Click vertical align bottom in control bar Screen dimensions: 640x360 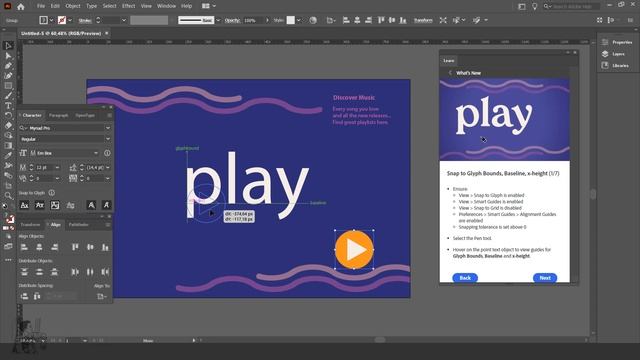[403, 20]
